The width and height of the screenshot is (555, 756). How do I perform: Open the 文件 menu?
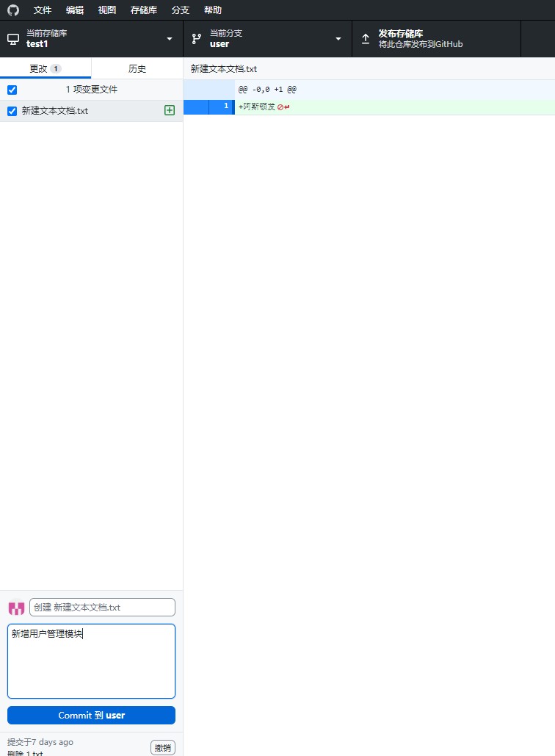pos(43,10)
